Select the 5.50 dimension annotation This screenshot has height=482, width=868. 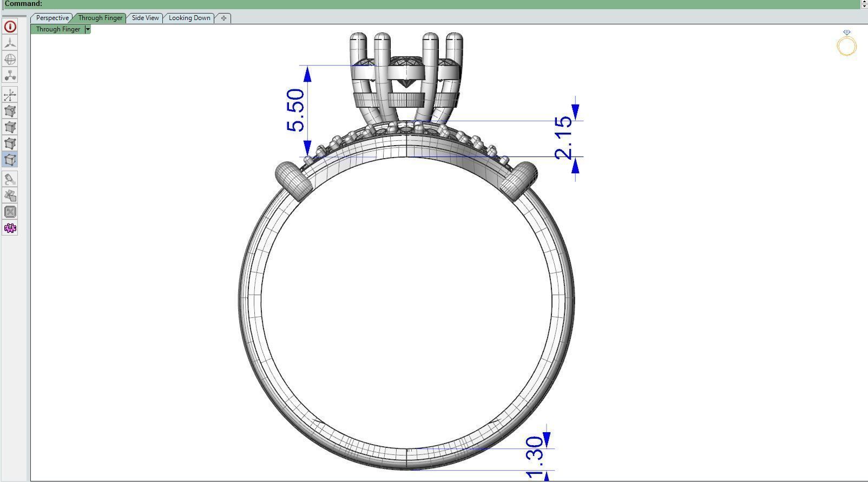click(296, 110)
